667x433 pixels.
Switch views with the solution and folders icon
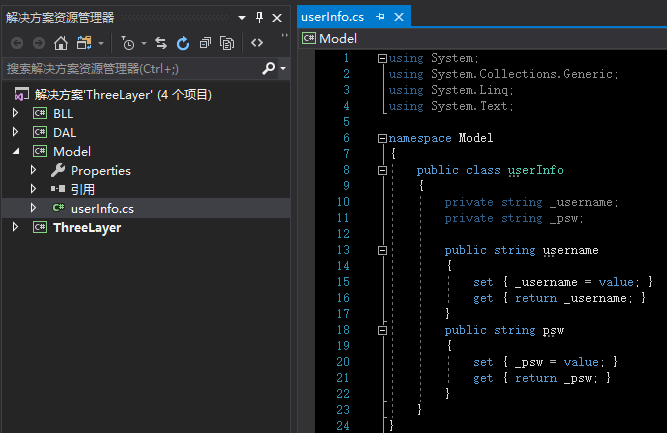coord(84,43)
